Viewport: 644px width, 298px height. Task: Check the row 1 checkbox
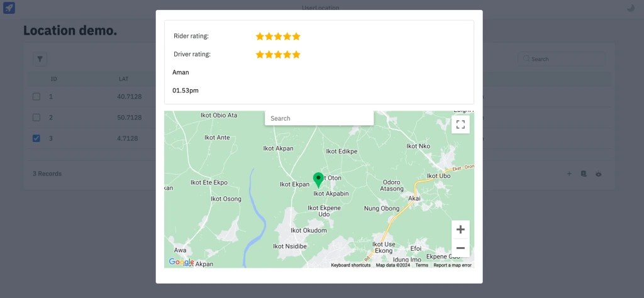click(36, 96)
